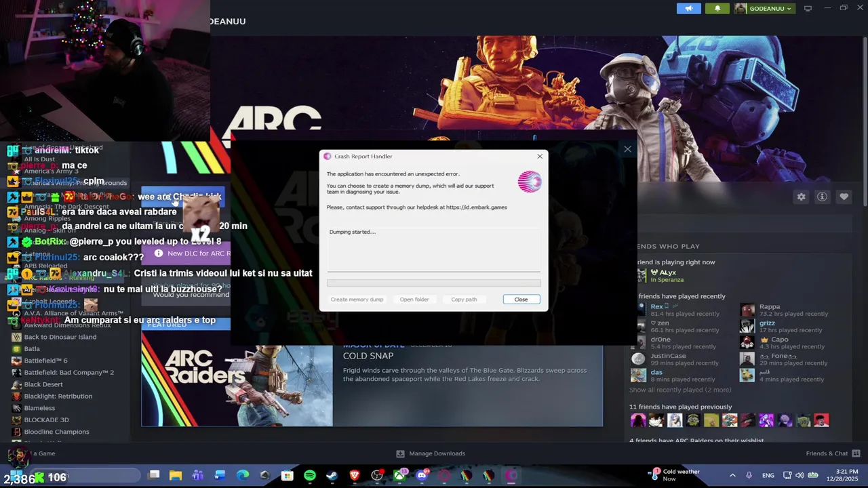Open Manage Downloads in Steam
Screen dimensions: 868x488
(x=431, y=453)
